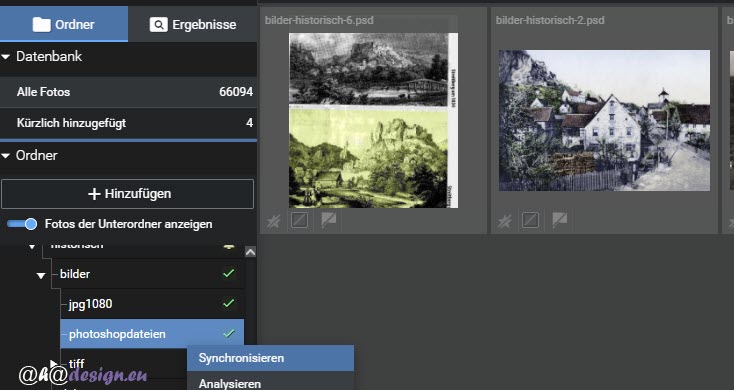The height and width of the screenshot is (390, 734).
Task: Toggle Fotos der Unterordner anzeigen switch
Action: (x=22, y=224)
